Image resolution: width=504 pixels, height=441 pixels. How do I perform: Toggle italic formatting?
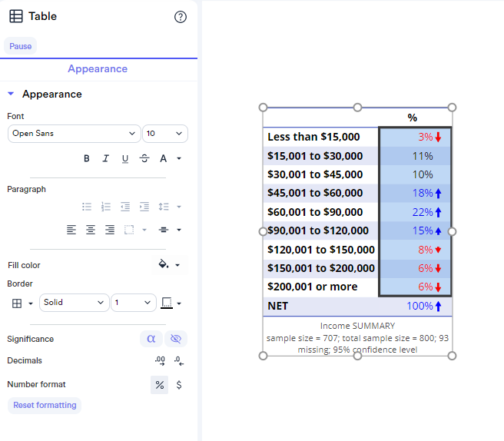(106, 158)
